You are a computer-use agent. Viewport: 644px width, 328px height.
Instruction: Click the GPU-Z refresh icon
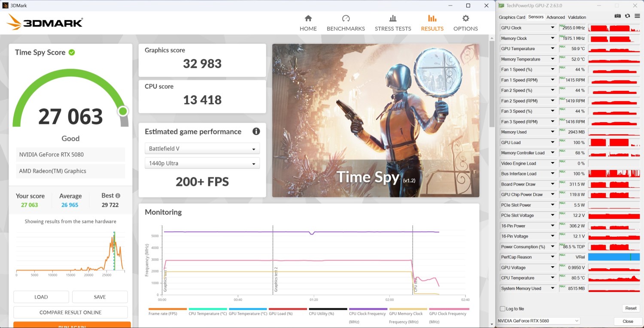tap(627, 16)
